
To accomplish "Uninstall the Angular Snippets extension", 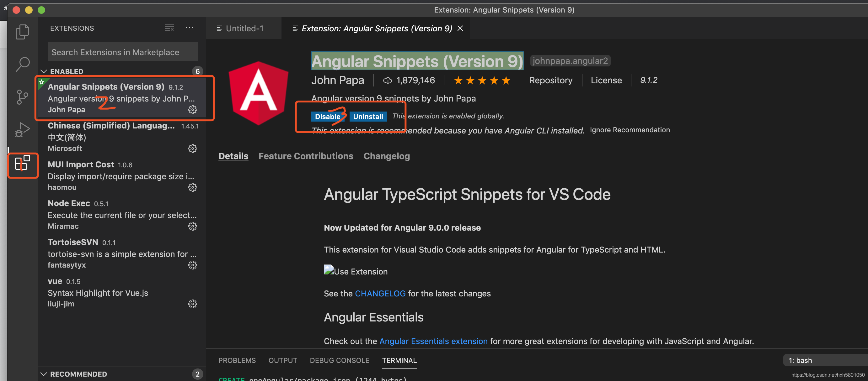I will [x=367, y=117].
